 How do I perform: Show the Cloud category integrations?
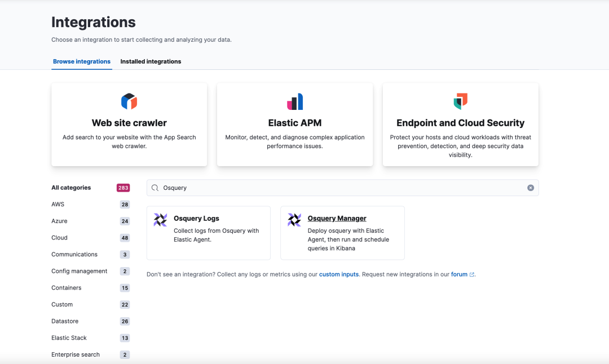pyautogui.click(x=59, y=238)
